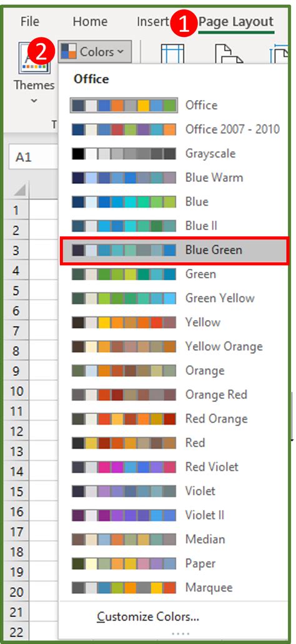The image size is (296, 644).
Task: Apply the Yellow Orange palette
Action: point(174,346)
